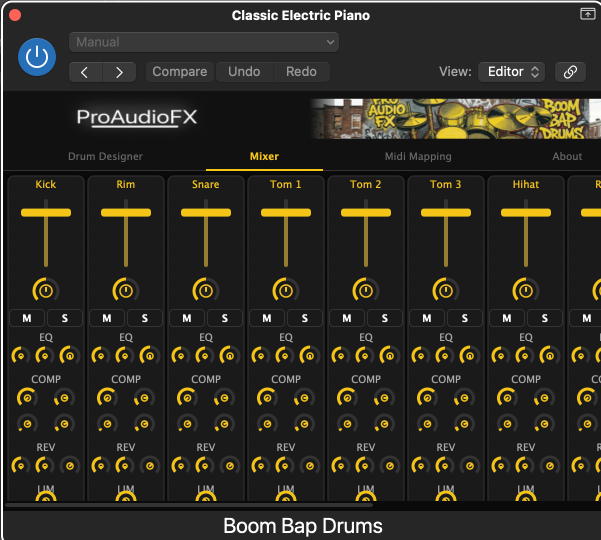Click the Tom 2 volume fader handle
The image size is (601, 540).
366,213
